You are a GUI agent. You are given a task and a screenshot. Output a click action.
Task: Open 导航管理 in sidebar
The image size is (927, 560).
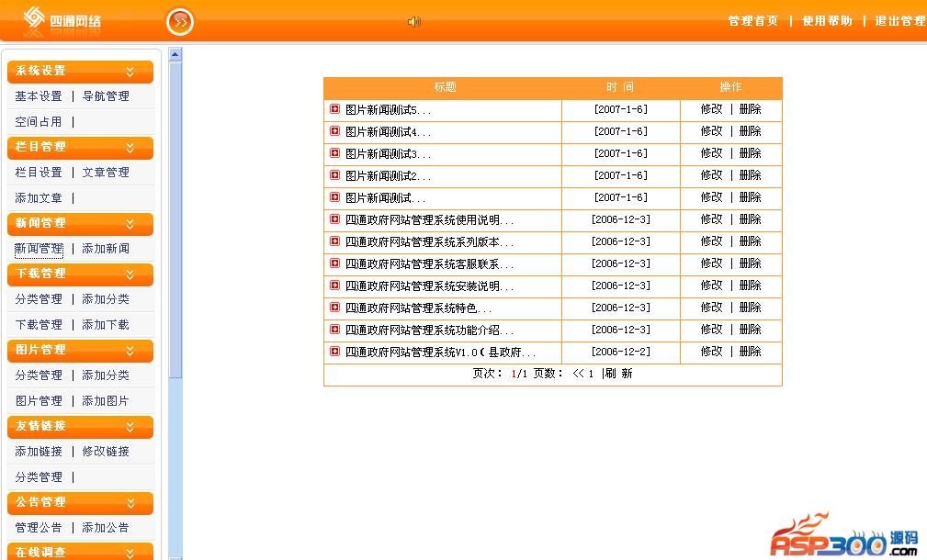[x=106, y=95]
